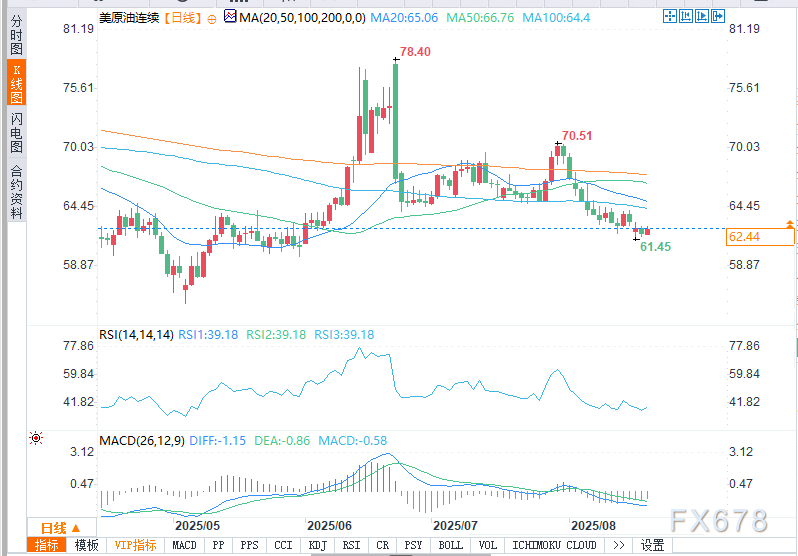Switch to 模板 templates tab
Image resolution: width=798 pixels, height=556 pixels.
[x=87, y=545]
